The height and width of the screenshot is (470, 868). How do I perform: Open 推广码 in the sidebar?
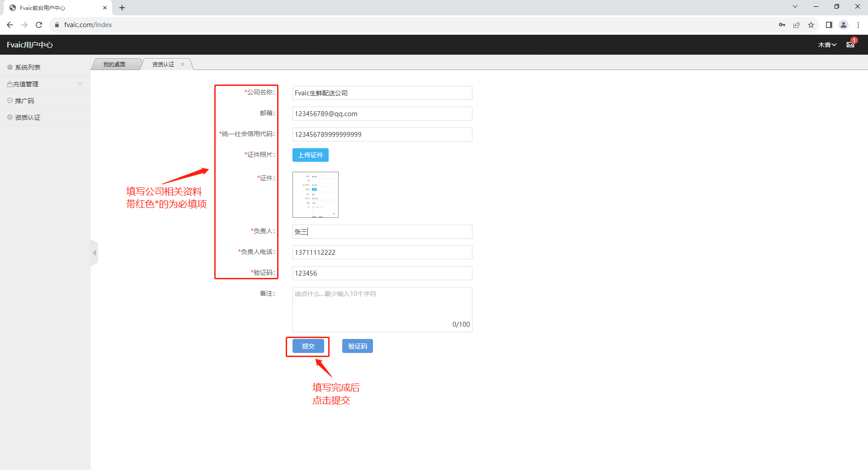click(24, 101)
